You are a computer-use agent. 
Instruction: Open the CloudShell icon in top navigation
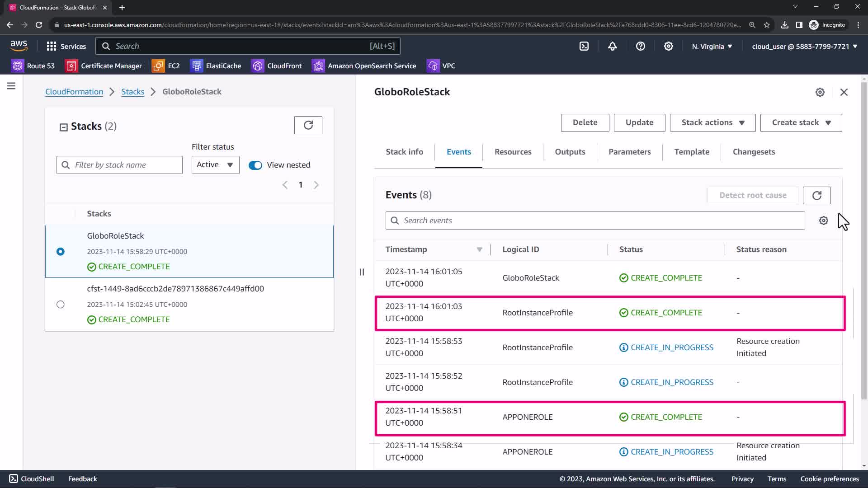click(584, 46)
